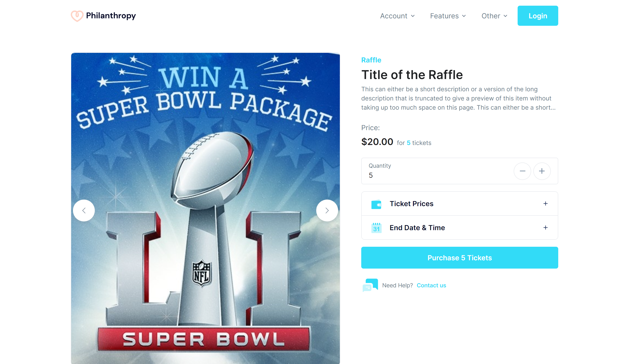This screenshot has height=364, width=629.
Task: Advance to the next raffle image
Action: pos(327,210)
